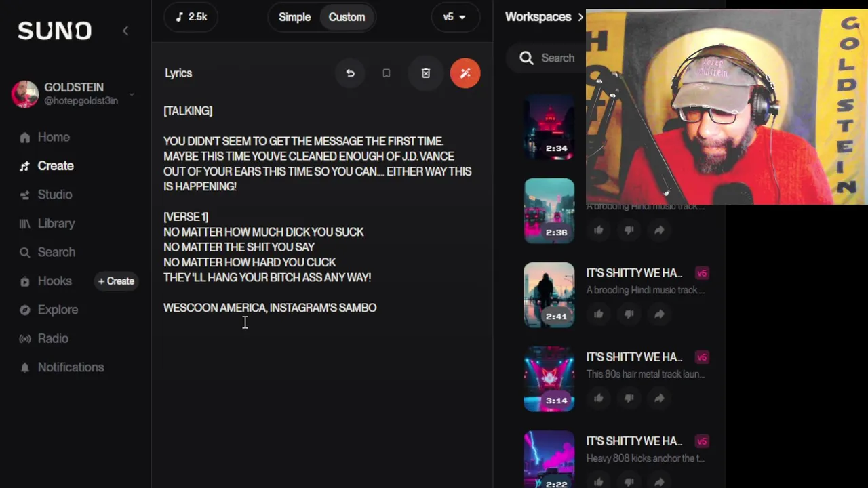Click the Radio broadcast icon
Image resolution: width=868 pixels, height=488 pixels.
click(25, 339)
